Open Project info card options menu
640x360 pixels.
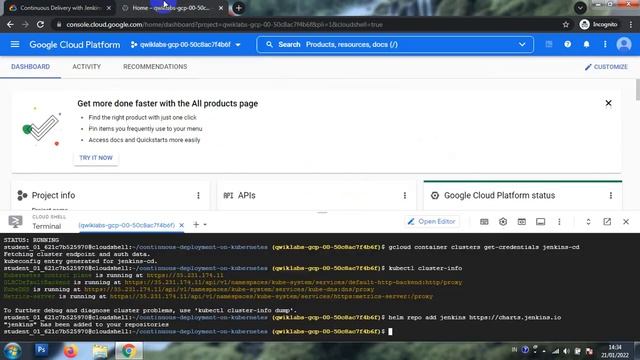click(198, 196)
